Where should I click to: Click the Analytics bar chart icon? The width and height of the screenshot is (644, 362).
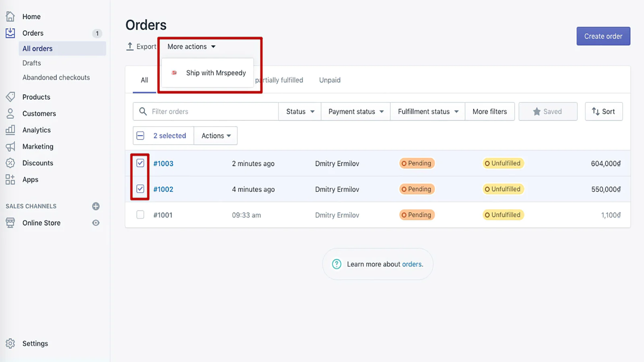point(10,130)
